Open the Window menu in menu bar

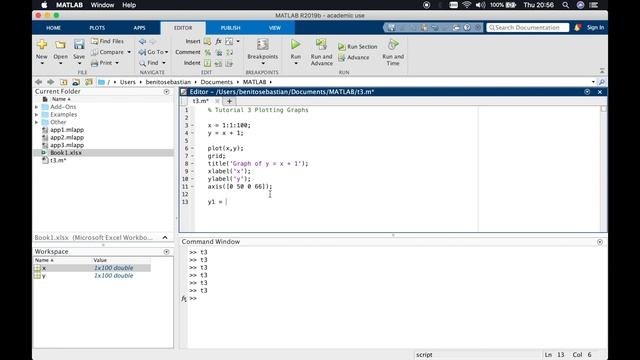pos(102,5)
